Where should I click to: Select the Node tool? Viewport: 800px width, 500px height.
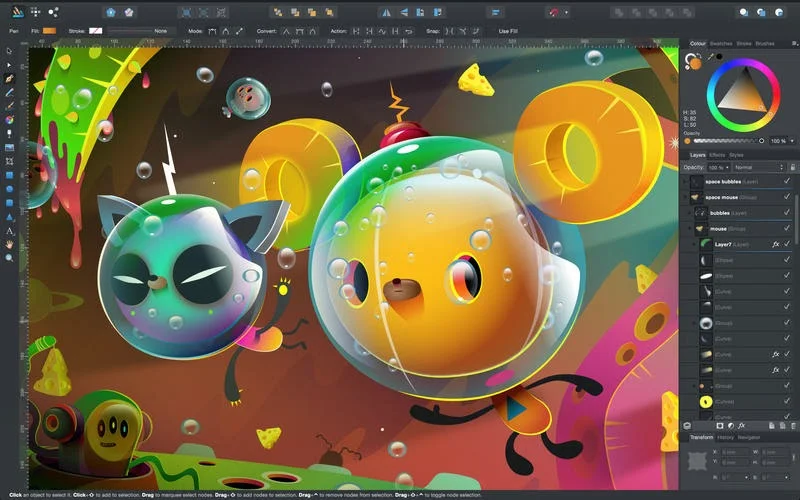[x=9, y=65]
